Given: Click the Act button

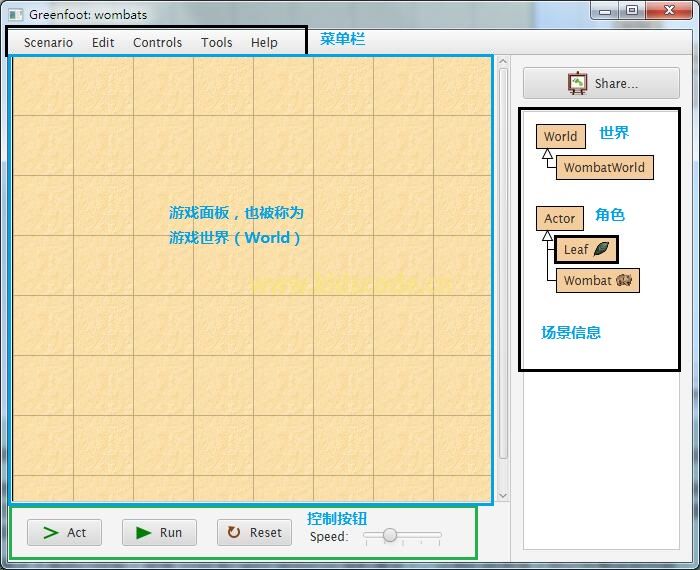Looking at the screenshot, I should coord(64,533).
